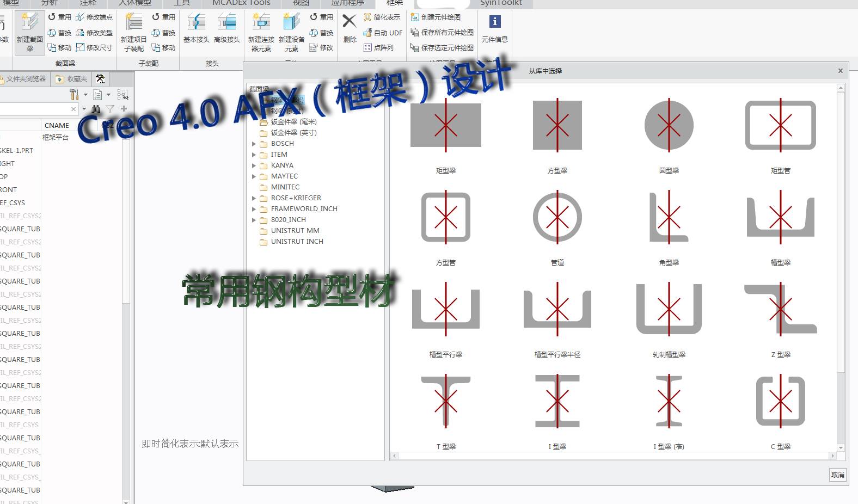Click the 创建元件绘图 toolbar icon
Screen dimensions: 858x504
[x=415, y=17]
